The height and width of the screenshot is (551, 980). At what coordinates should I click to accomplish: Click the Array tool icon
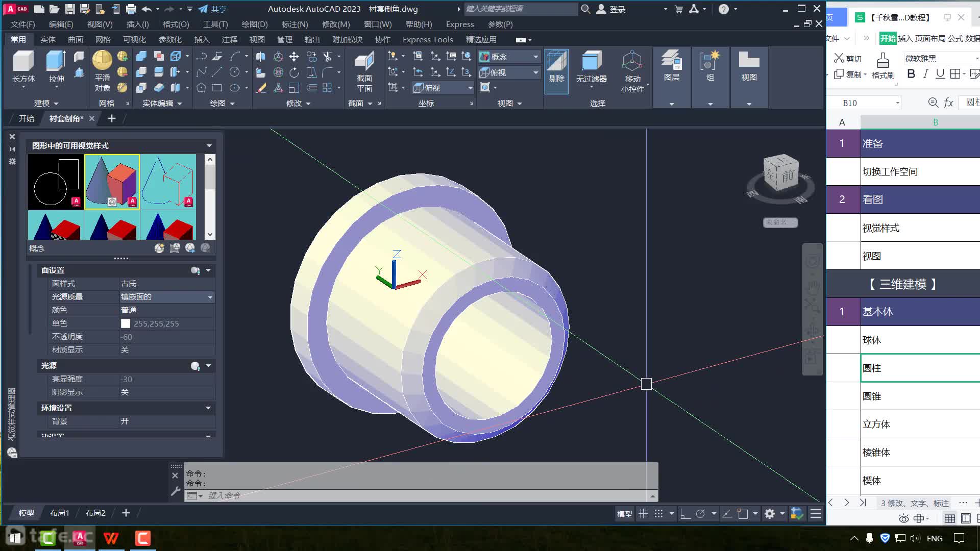coord(327,88)
